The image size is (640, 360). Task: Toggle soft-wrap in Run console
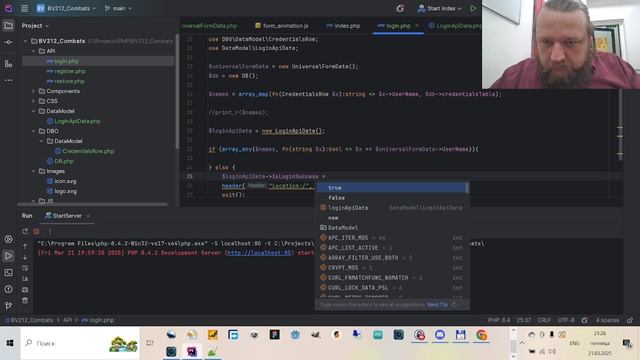pos(25,268)
